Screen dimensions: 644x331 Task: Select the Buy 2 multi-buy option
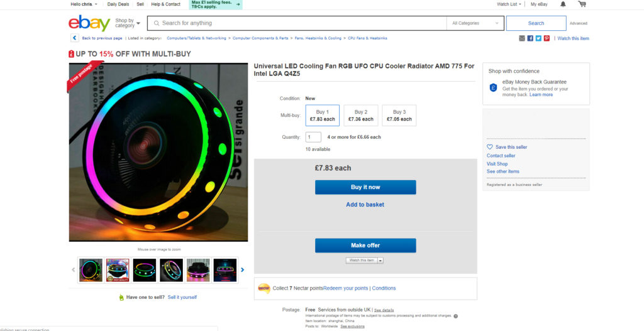[361, 116]
